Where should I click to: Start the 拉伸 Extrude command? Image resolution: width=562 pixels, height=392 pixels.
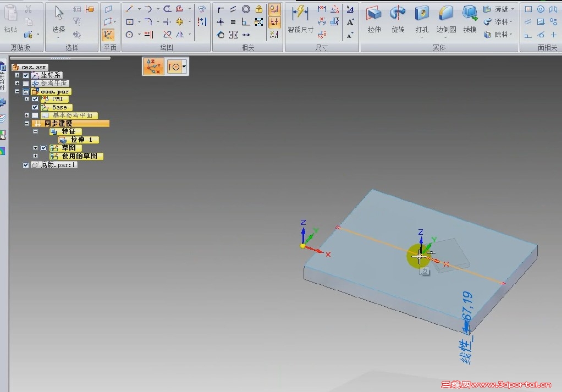(x=374, y=20)
